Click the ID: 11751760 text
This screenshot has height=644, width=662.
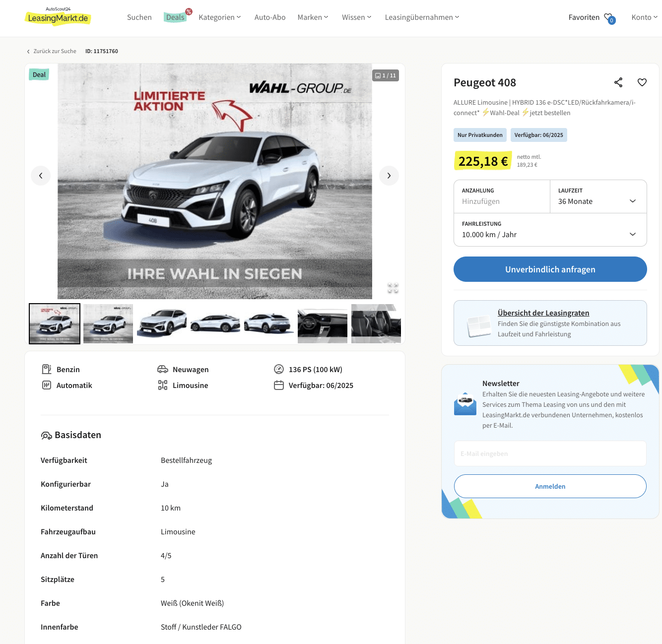point(102,51)
